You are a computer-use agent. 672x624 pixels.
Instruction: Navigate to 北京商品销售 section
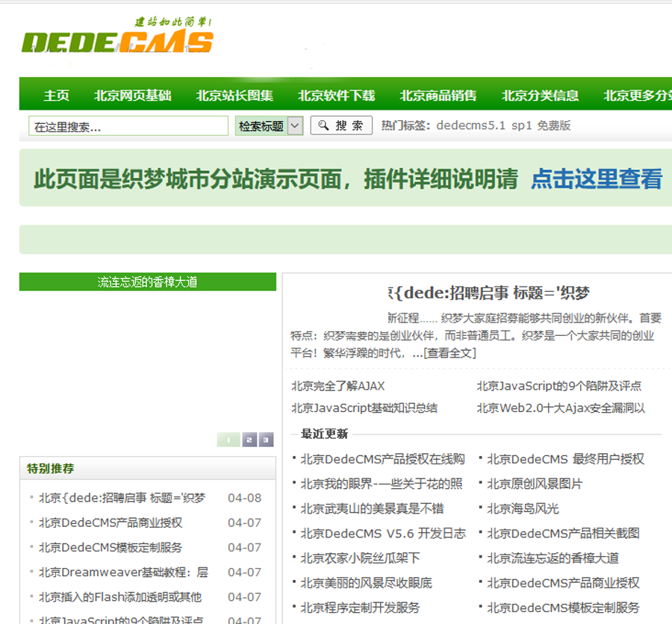438,96
